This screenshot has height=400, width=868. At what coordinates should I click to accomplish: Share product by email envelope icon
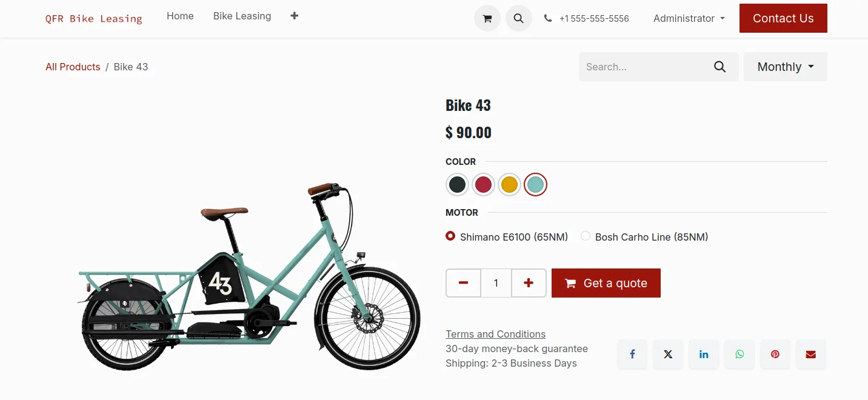[811, 355]
